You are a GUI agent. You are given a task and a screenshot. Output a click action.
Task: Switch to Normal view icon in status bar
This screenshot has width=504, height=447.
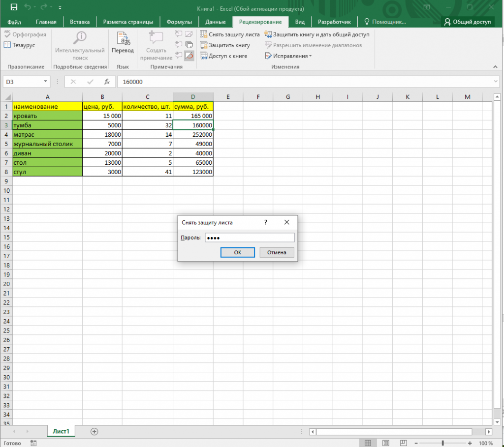[368, 443]
